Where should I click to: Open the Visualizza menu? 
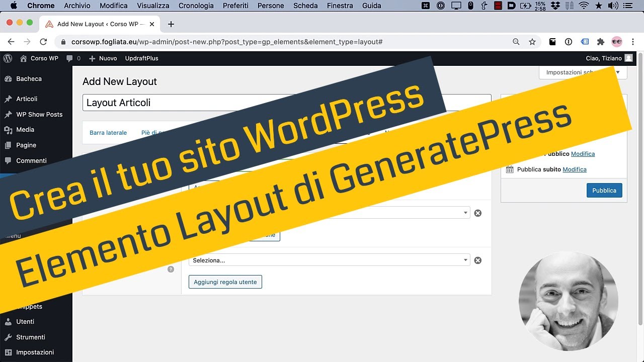click(153, 6)
